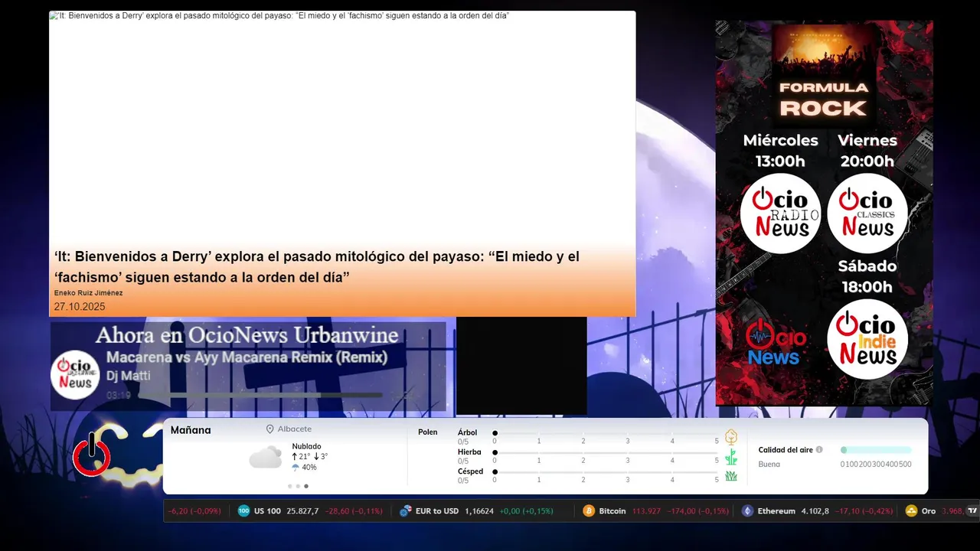Click the red and blue Ocio News logo
Image resolution: width=980 pixels, height=551 pixels.
(776, 341)
